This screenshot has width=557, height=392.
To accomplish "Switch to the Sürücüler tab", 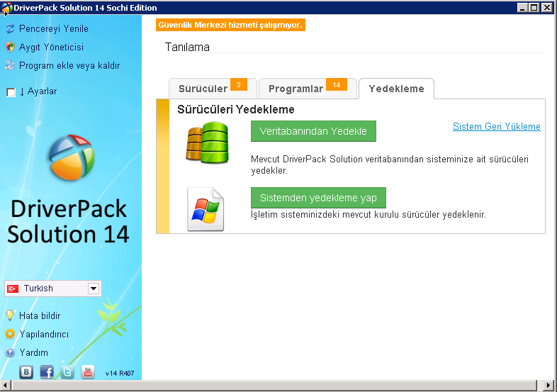I will pyautogui.click(x=213, y=89).
